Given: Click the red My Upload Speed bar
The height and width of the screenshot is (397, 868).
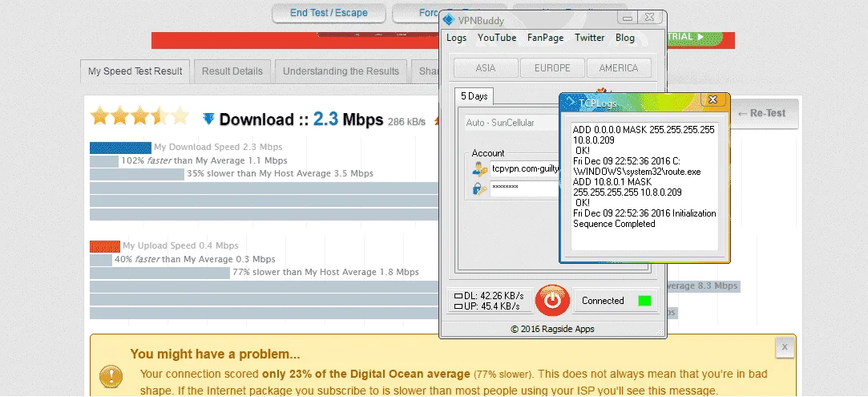Looking at the screenshot, I should 105,246.
